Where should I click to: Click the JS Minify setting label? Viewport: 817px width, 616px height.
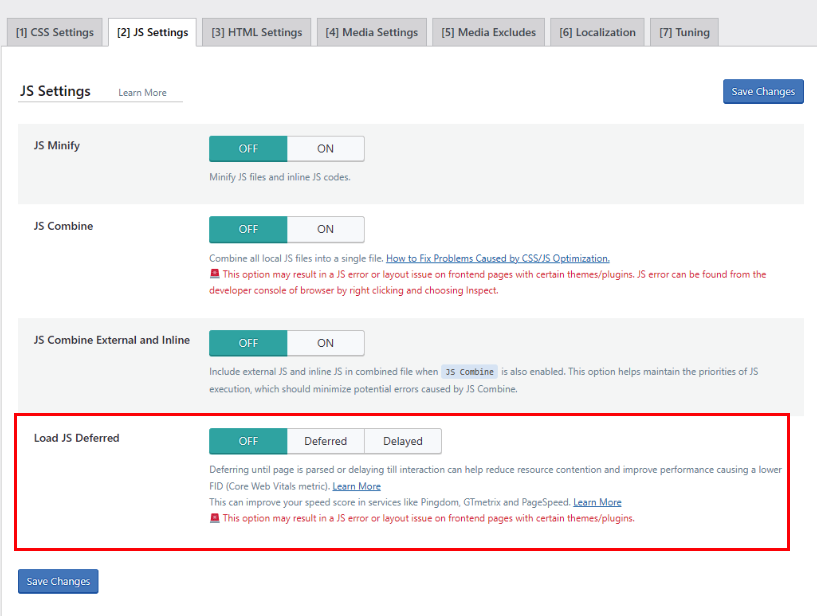click(57, 146)
